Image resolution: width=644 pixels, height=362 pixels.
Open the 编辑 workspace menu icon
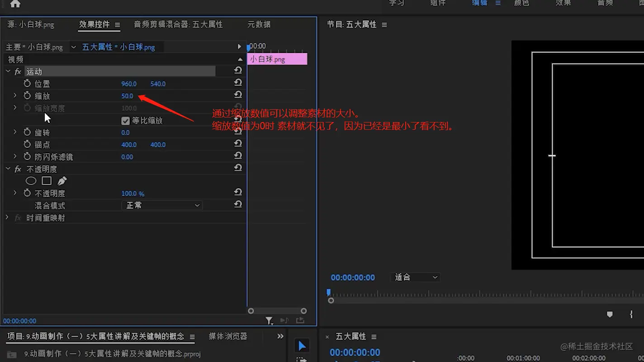(x=498, y=3)
